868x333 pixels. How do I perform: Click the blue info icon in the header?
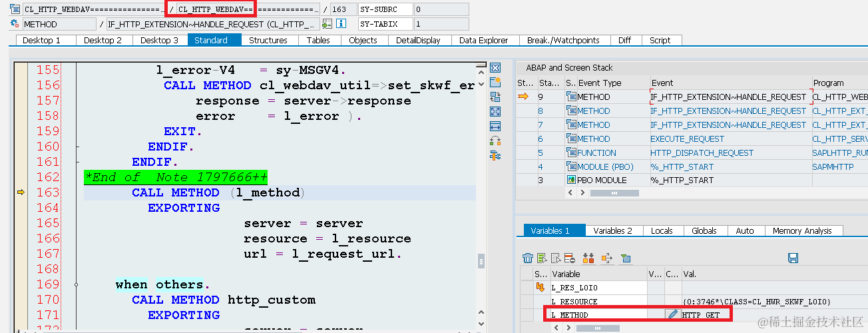tap(341, 24)
